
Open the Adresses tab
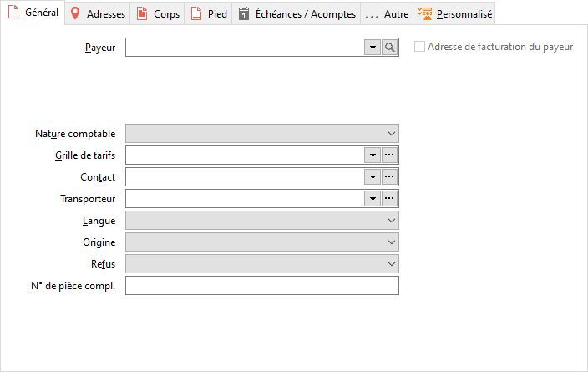point(98,14)
